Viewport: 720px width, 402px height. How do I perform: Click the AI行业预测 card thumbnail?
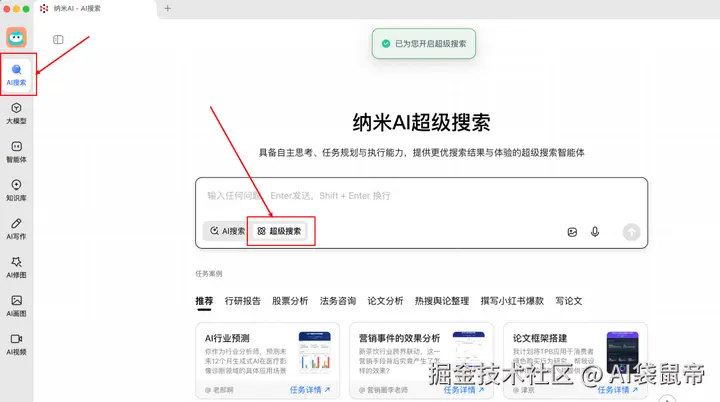tap(315, 351)
